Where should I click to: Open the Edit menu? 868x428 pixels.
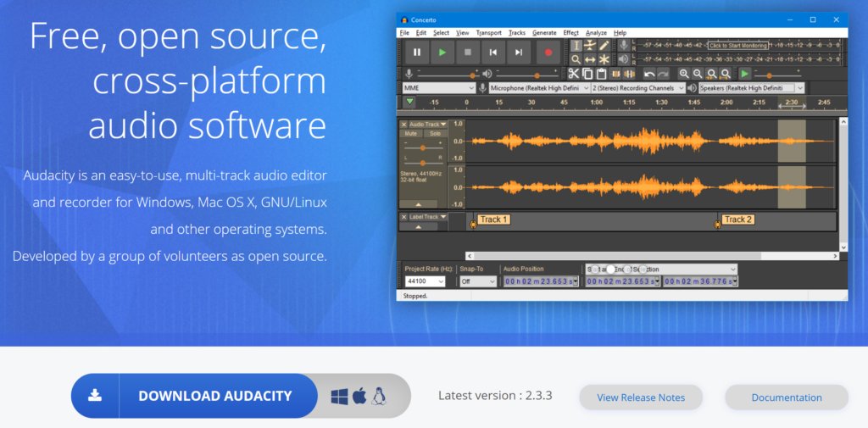[421, 33]
